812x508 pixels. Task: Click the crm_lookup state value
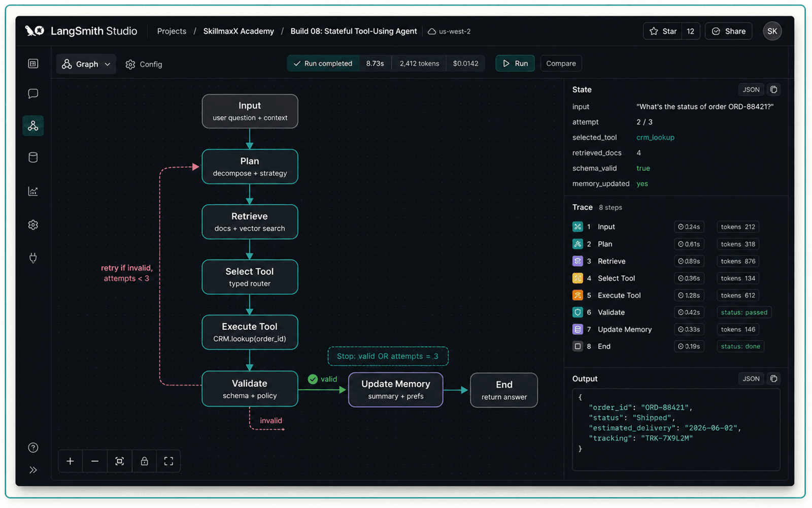pyautogui.click(x=655, y=137)
